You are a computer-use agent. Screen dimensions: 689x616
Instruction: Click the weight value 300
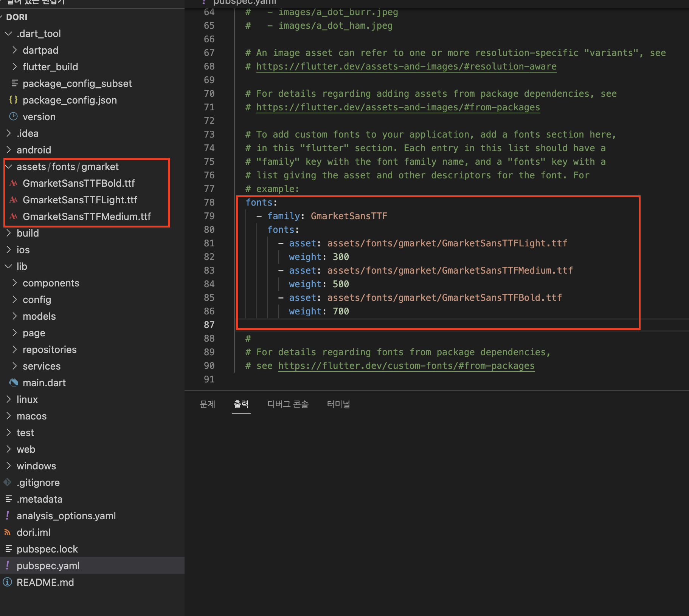(341, 257)
